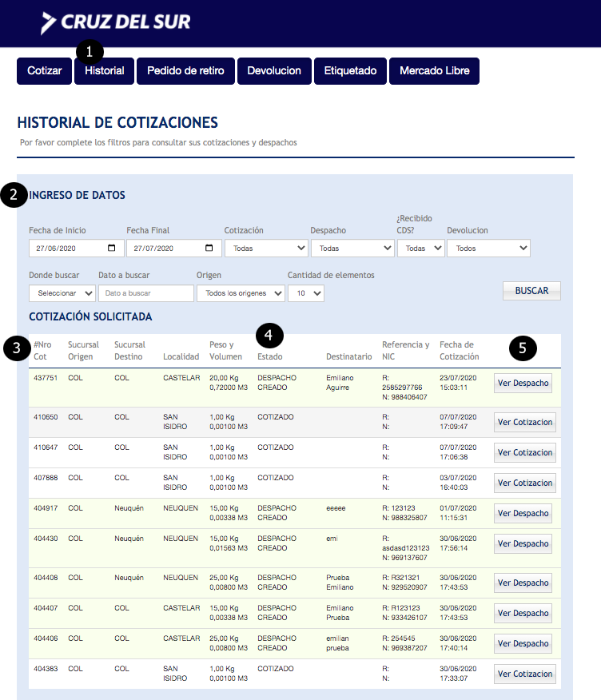Expand the Cotización filter dropdown
This screenshot has width=601, height=700.
(x=265, y=248)
